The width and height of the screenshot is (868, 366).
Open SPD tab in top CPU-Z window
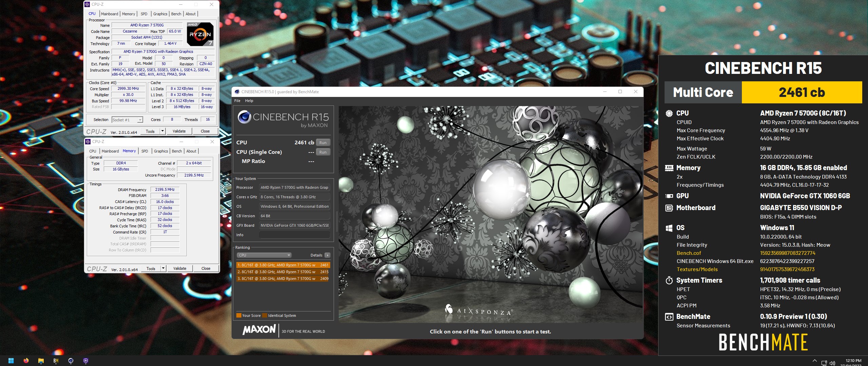point(144,14)
